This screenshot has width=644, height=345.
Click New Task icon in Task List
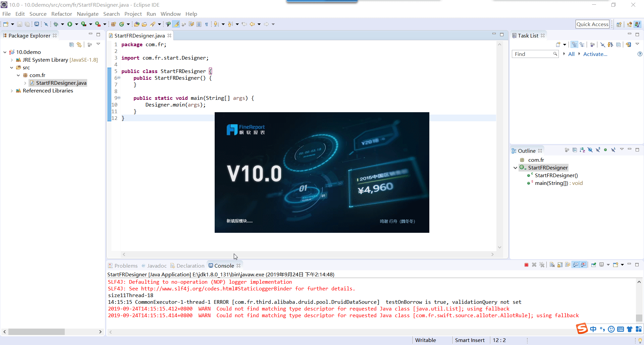558,45
